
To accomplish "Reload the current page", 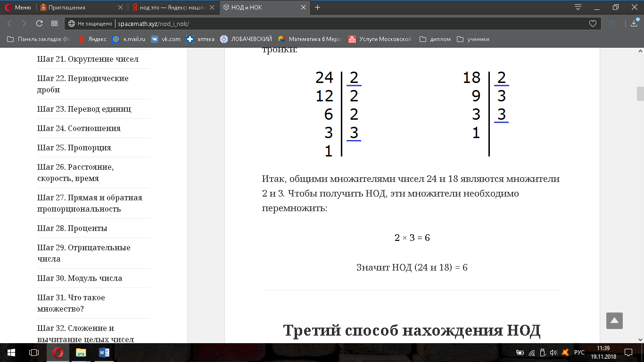I will (39, 24).
